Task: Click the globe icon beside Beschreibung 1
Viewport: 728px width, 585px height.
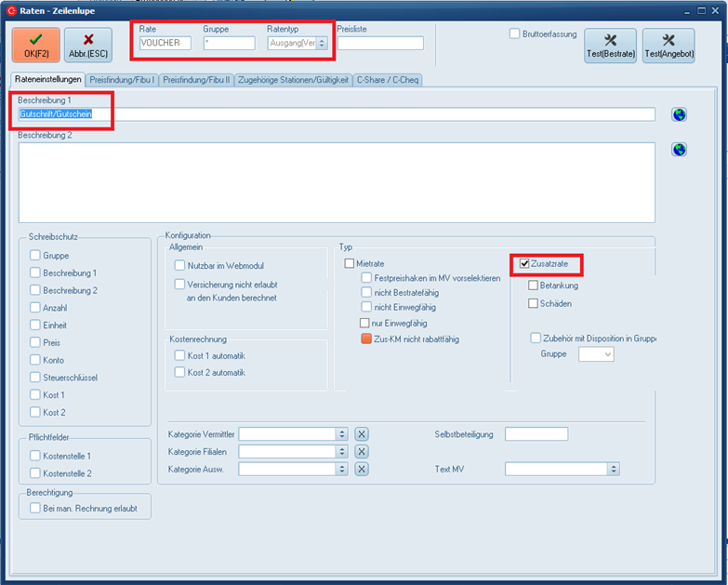Action: [x=679, y=114]
